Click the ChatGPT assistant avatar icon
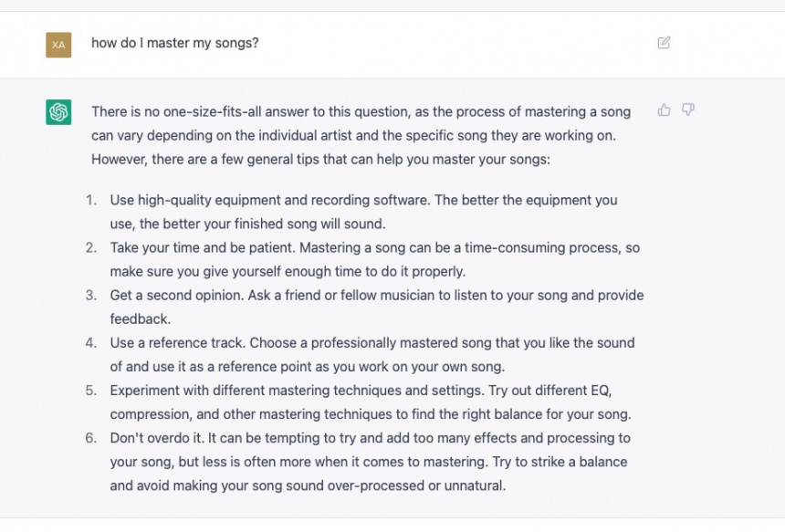 (x=58, y=110)
